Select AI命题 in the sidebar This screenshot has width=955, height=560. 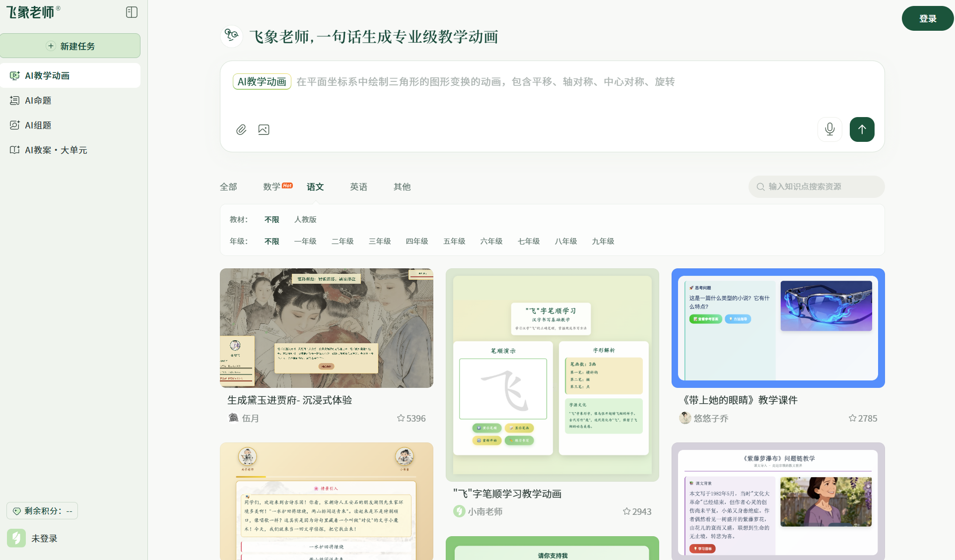pyautogui.click(x=38, y=100)
